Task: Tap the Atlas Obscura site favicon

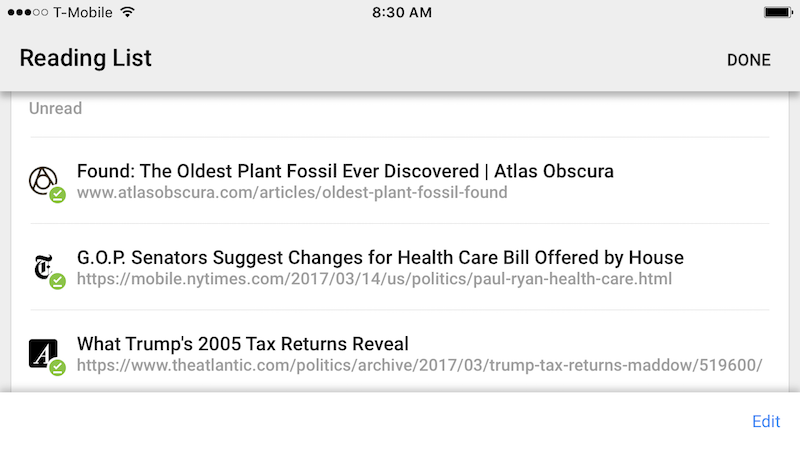Action: (x=43, y=180)
